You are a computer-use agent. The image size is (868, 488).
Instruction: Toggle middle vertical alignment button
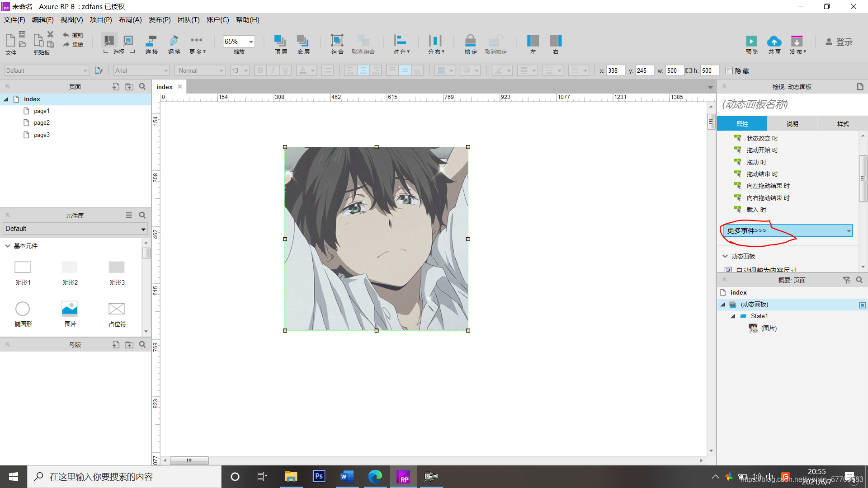point(405,70)
